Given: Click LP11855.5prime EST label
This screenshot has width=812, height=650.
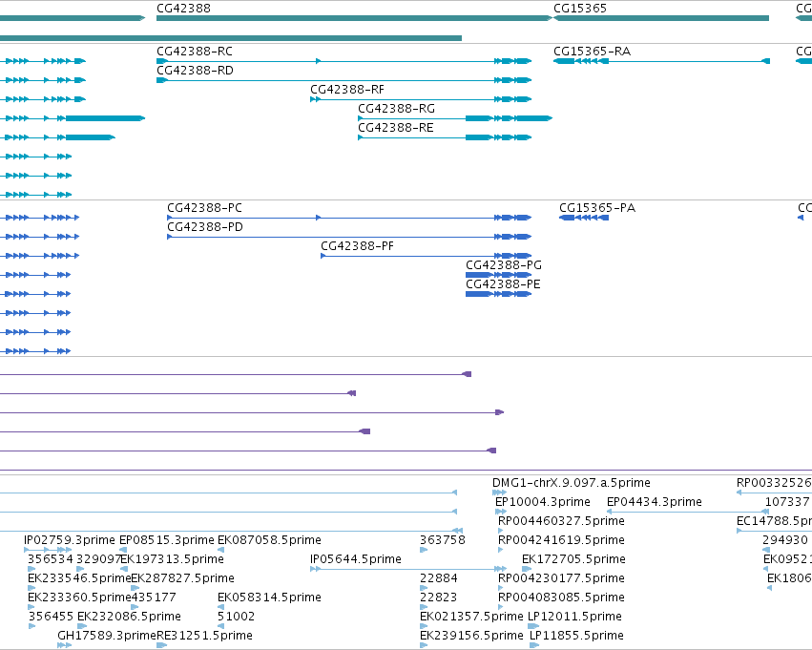Looking at the screenshot, I should coord(576,636).
